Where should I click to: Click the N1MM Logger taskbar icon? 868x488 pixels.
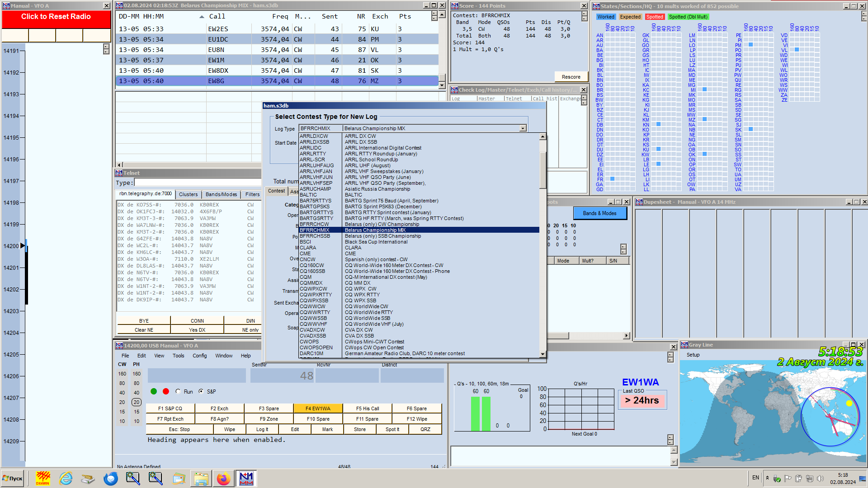[x=246, y=478]
